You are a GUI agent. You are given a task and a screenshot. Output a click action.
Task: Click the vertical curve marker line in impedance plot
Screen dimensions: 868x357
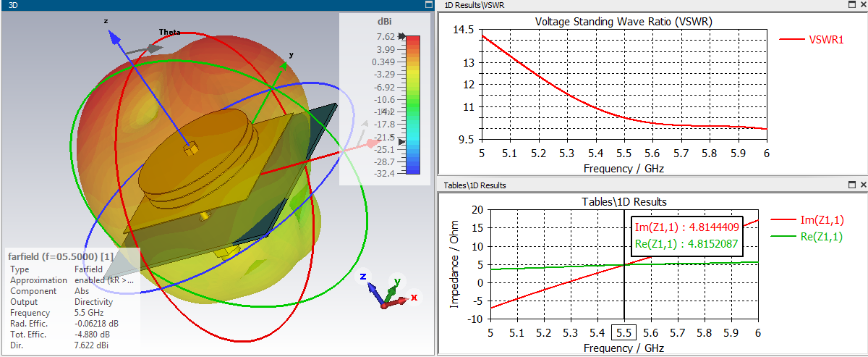point(624,264)
